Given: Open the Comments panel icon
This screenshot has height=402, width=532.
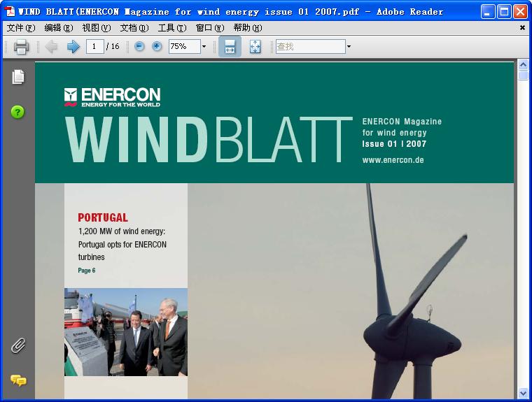Looking at the screenshot, I should coord(18,380).
